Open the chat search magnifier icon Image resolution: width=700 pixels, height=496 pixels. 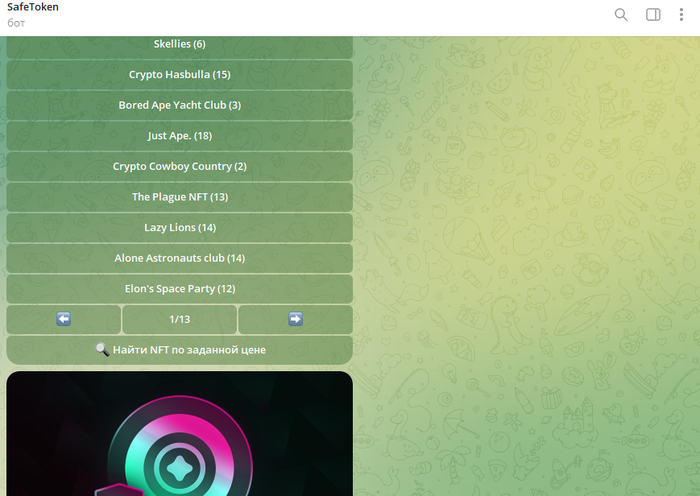point(621,15)
